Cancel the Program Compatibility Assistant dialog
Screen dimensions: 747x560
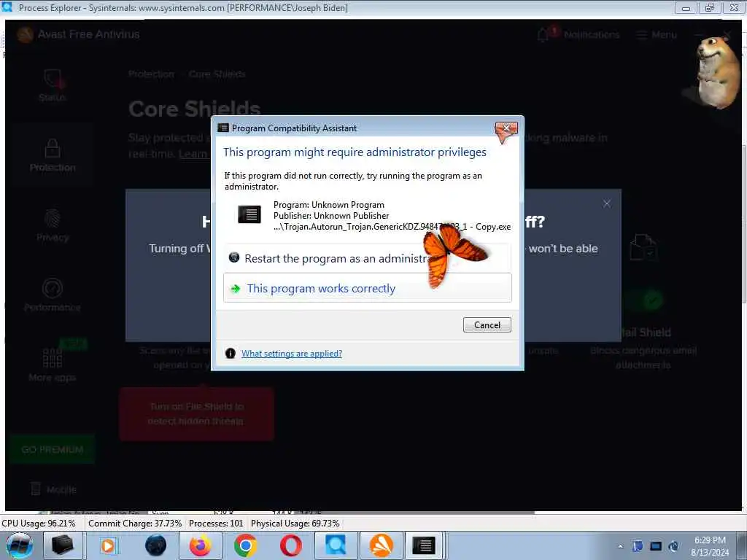(x=487, y=324)
